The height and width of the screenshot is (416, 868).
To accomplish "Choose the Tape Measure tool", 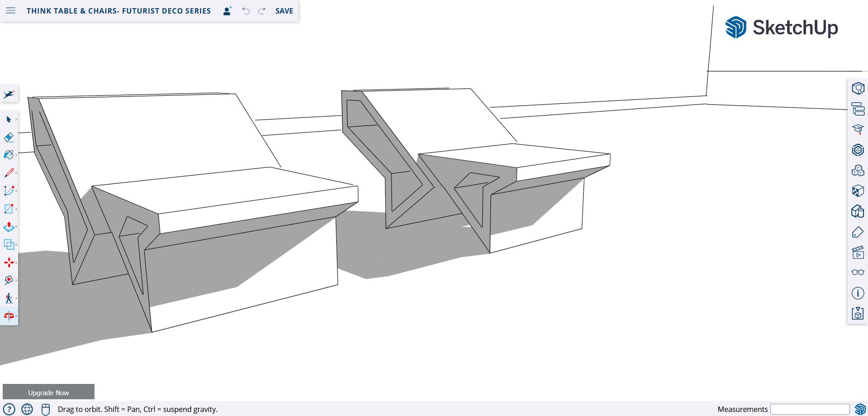I will tap(9, 280).
